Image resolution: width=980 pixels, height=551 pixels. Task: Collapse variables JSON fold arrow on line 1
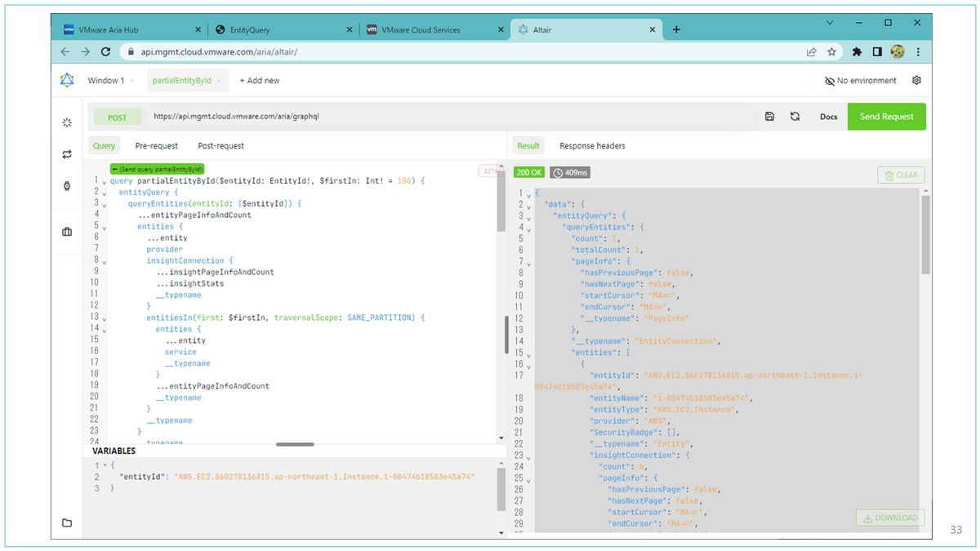104,464
